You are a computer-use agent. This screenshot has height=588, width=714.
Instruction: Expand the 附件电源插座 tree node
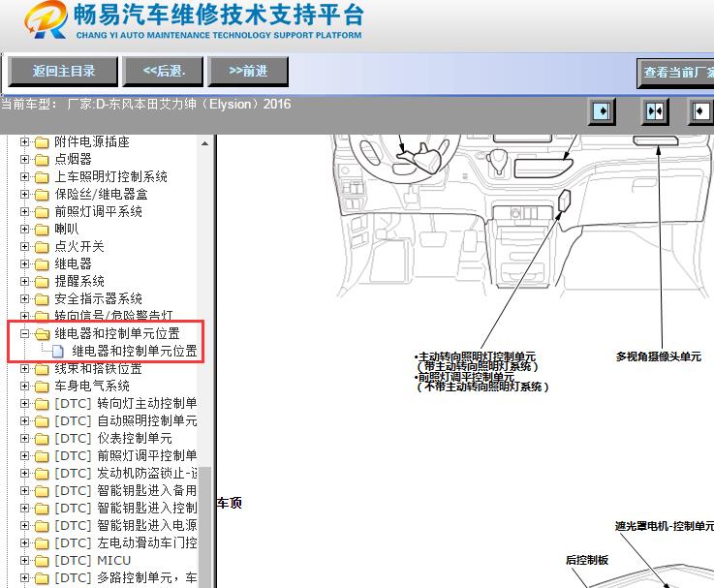click(x=24, y=142)
